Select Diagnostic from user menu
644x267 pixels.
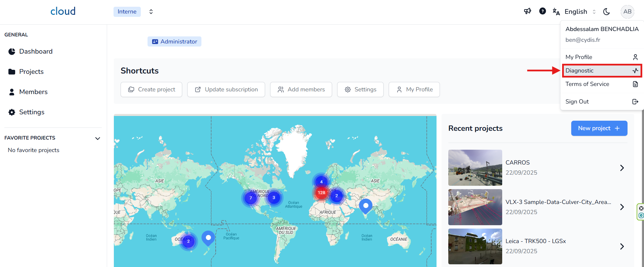pos(602,70)
